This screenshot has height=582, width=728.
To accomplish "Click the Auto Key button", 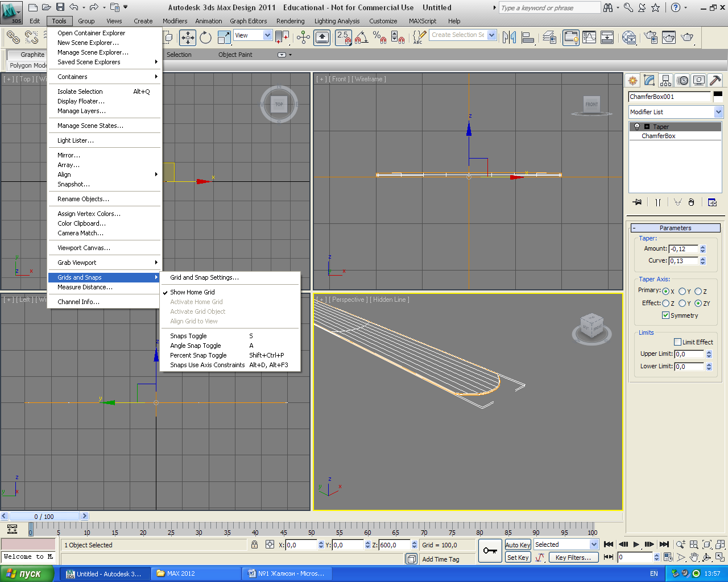I will click(x=518, y=545).
